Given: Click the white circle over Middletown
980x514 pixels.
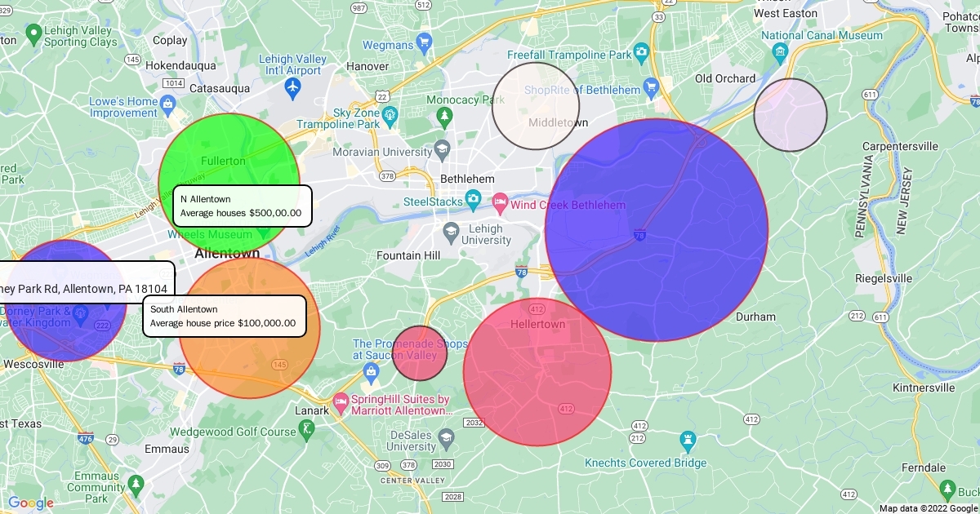Looking at the screenshot, I should pos(535,106).
